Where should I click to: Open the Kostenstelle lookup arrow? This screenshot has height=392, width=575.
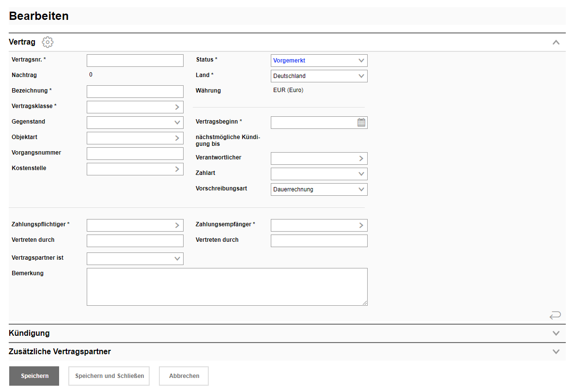click(x=177, y=169)
